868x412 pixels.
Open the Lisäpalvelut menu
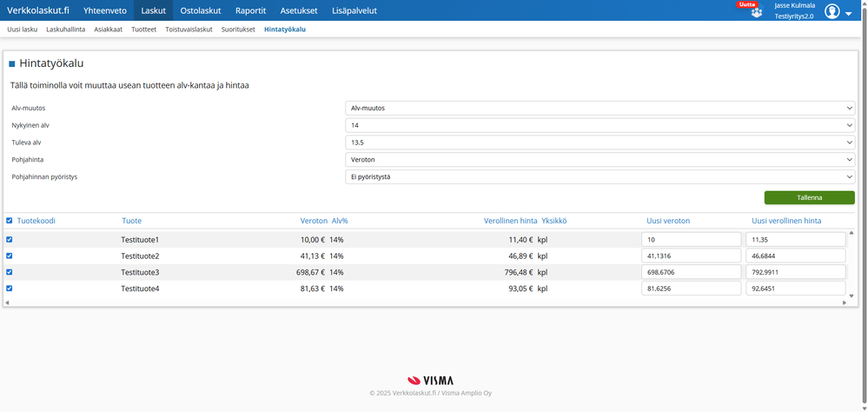354,10
